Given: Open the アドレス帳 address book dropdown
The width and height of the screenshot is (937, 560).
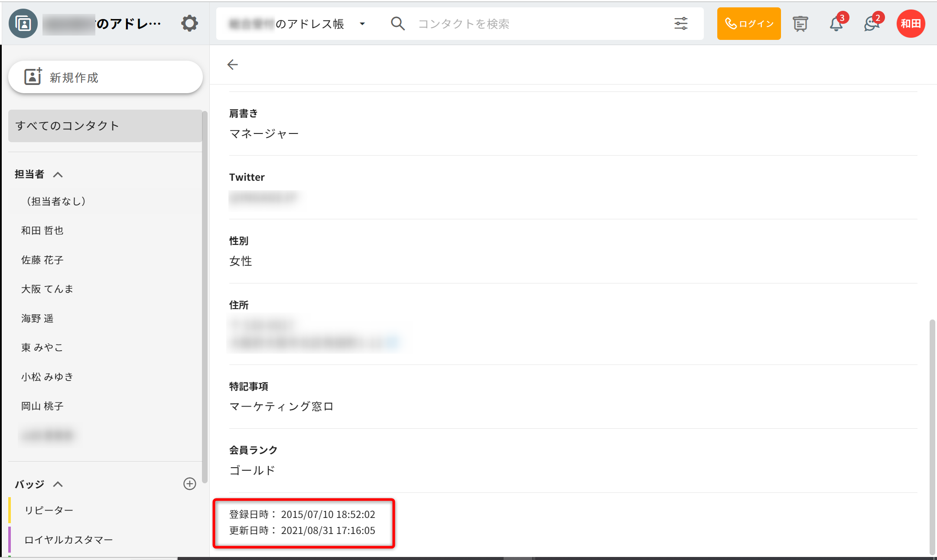Looking at the screenshot, I should pyautogui.click(x=362, y=24).
